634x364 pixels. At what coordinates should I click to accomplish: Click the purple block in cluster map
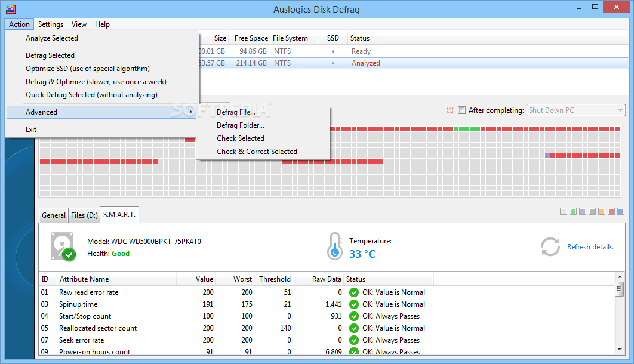point(547,156)
